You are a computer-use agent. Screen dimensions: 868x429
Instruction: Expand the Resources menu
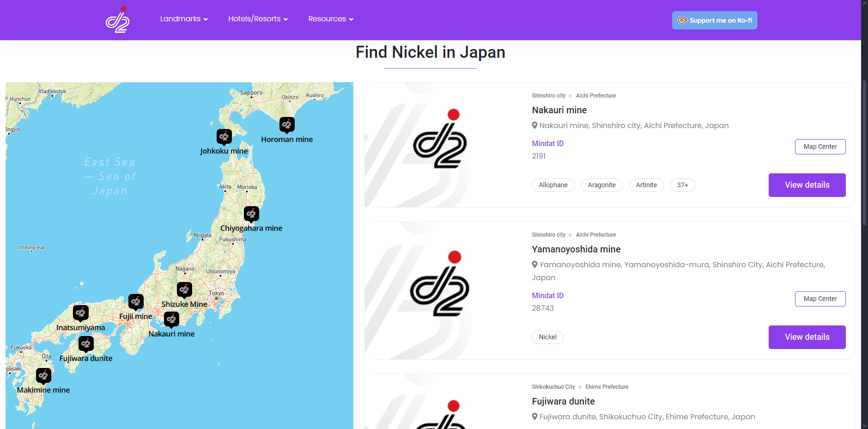coord(331,19)
